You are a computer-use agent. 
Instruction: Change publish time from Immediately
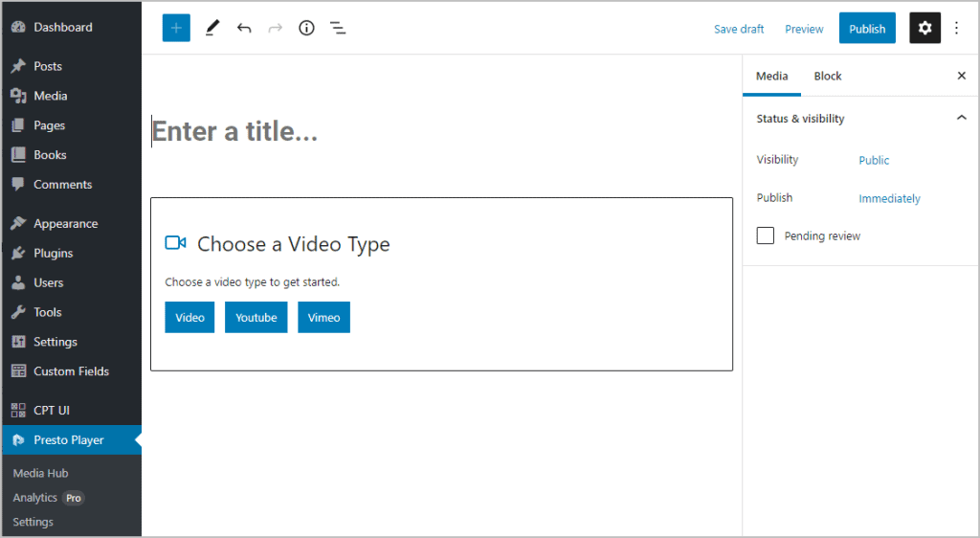click(x=889, y=198)
